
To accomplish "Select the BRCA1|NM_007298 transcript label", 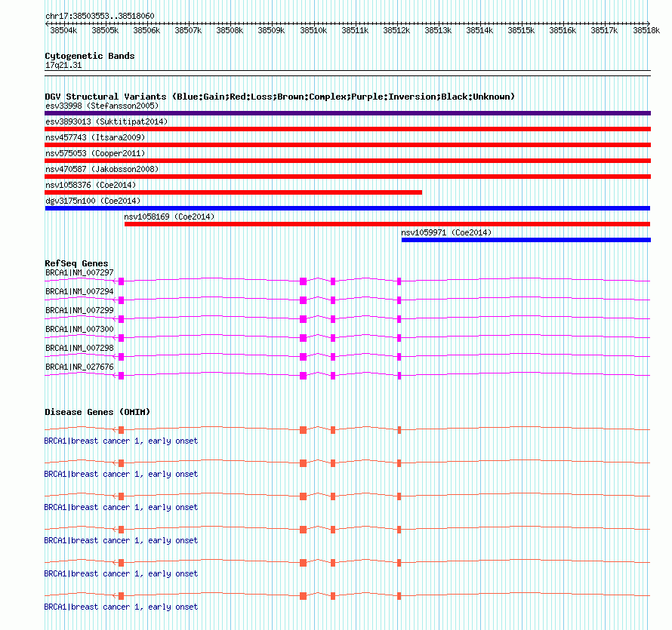I will pyautogui.click(x=79, y=348).
